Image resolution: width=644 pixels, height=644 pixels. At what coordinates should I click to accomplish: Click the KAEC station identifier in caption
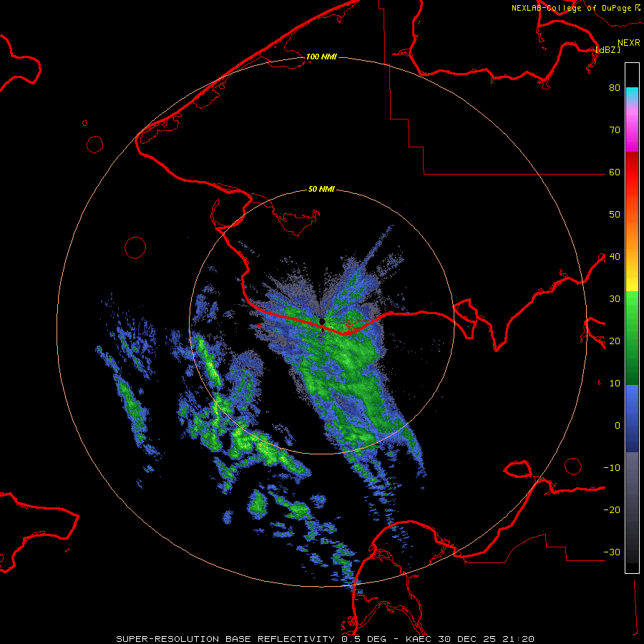(420, 639)
